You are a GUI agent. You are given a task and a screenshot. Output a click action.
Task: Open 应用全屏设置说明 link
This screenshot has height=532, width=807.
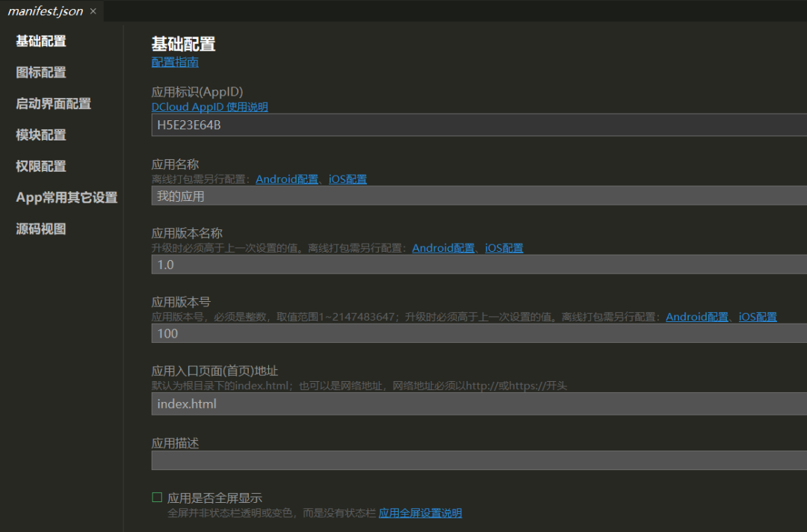coord(420,513)
